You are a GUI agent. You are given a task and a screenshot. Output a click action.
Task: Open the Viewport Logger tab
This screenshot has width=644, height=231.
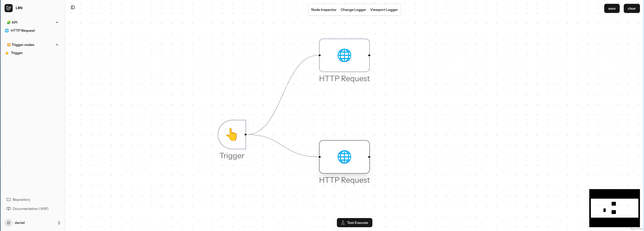(384, 10)
